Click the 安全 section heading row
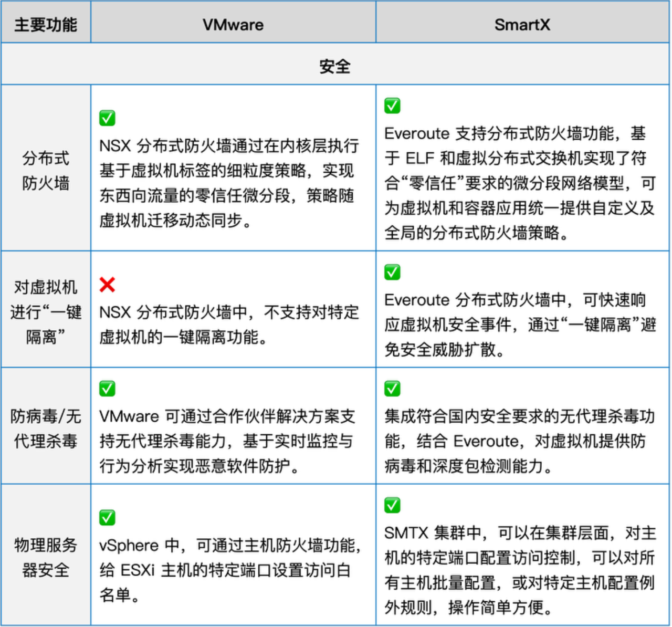672x627 pixels. [335, 67]
